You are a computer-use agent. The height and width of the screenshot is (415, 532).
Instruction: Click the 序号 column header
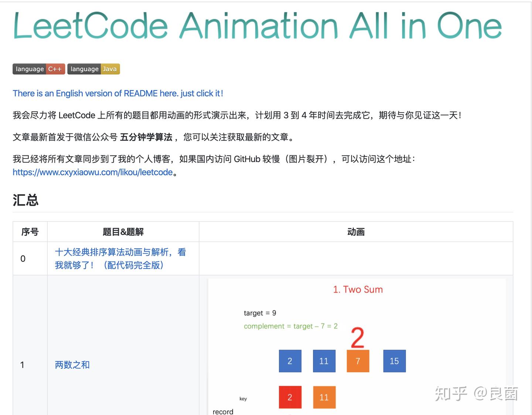point(30,232)
